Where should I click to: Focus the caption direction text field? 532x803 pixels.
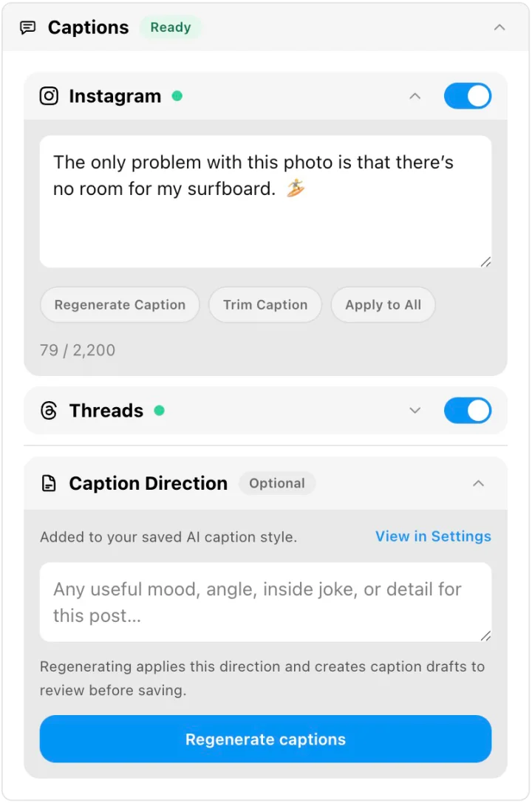(x=265, y=602)
